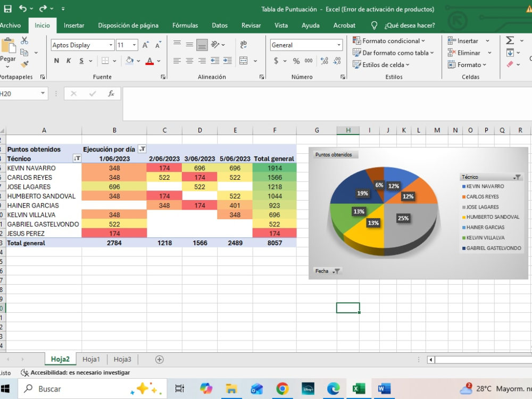Open the font size dropdown
The image size is (532, 399).
tap(135, 45)
